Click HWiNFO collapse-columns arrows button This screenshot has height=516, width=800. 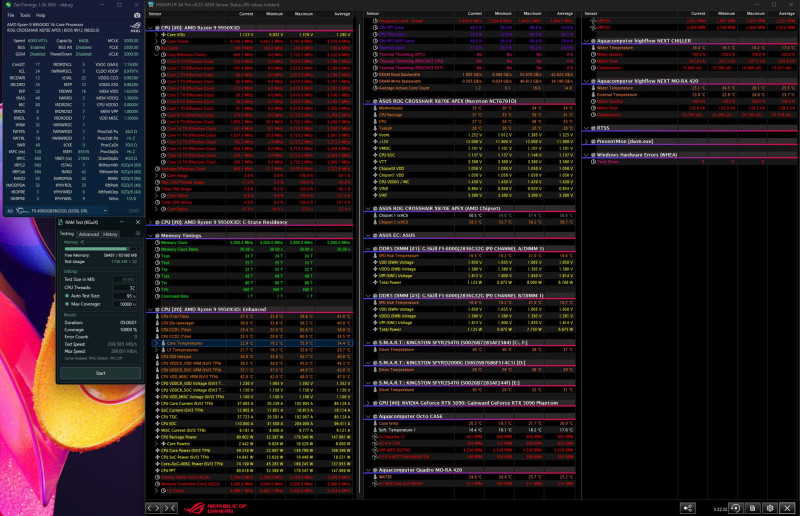click(x=170, y=508)
